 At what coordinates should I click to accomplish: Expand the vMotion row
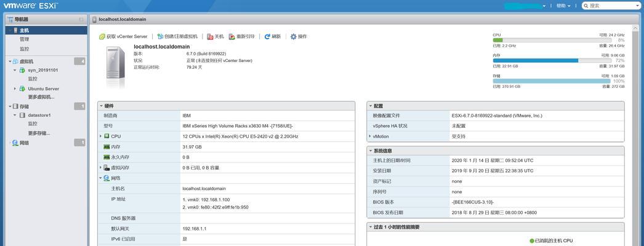click(369, 136)
